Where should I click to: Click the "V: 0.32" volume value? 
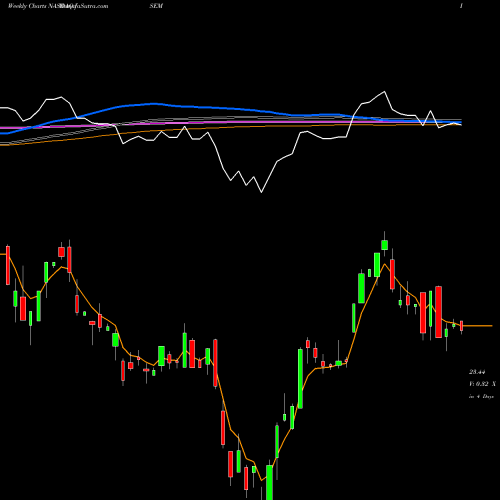(479, 384)
